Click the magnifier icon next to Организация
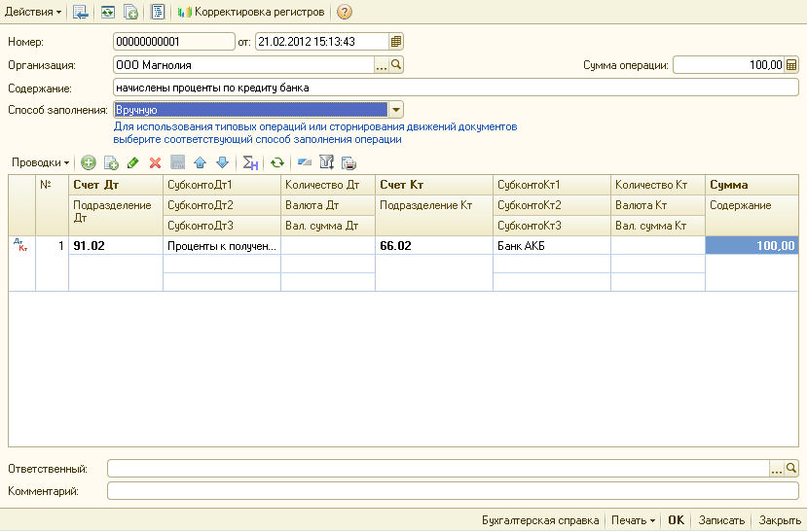 pos(396,65)
